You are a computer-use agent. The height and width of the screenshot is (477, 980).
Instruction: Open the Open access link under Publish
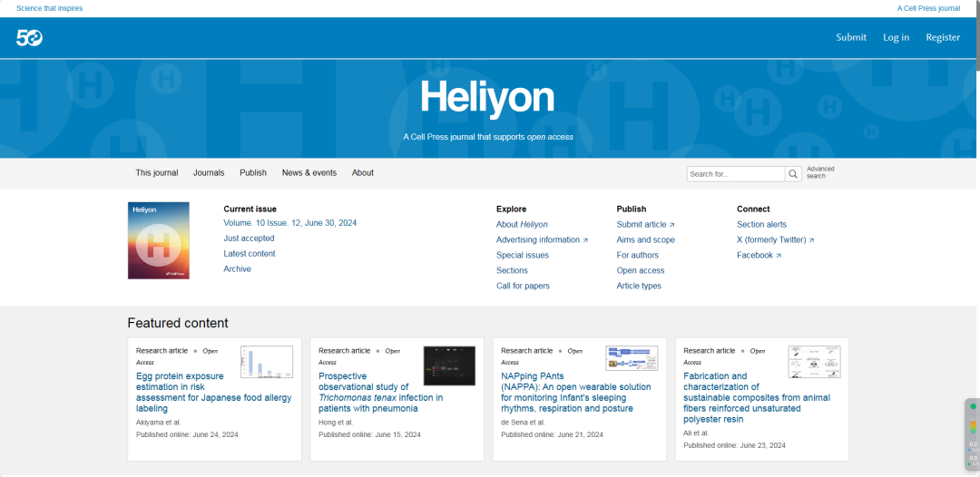coord(641,270)
